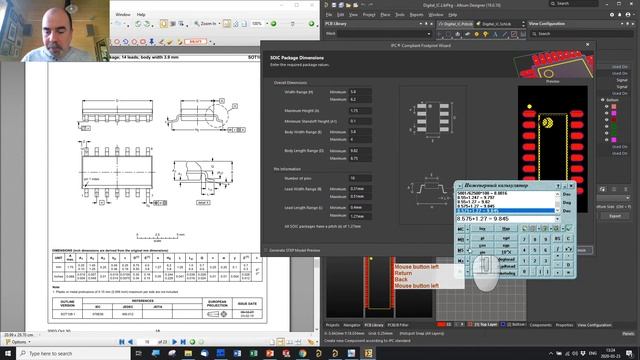Switch to the PCBLIB Filter panel tab
640x360 pixels.
398,325
